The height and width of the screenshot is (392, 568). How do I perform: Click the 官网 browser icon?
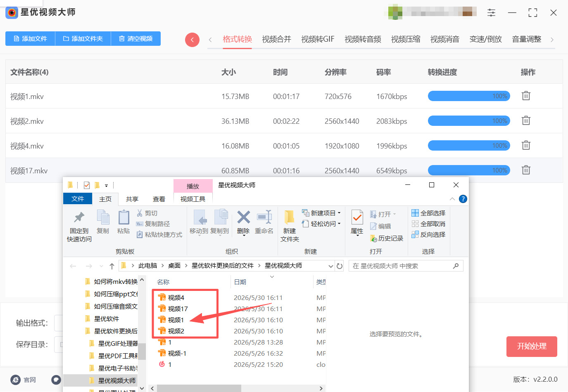(16, 380)
